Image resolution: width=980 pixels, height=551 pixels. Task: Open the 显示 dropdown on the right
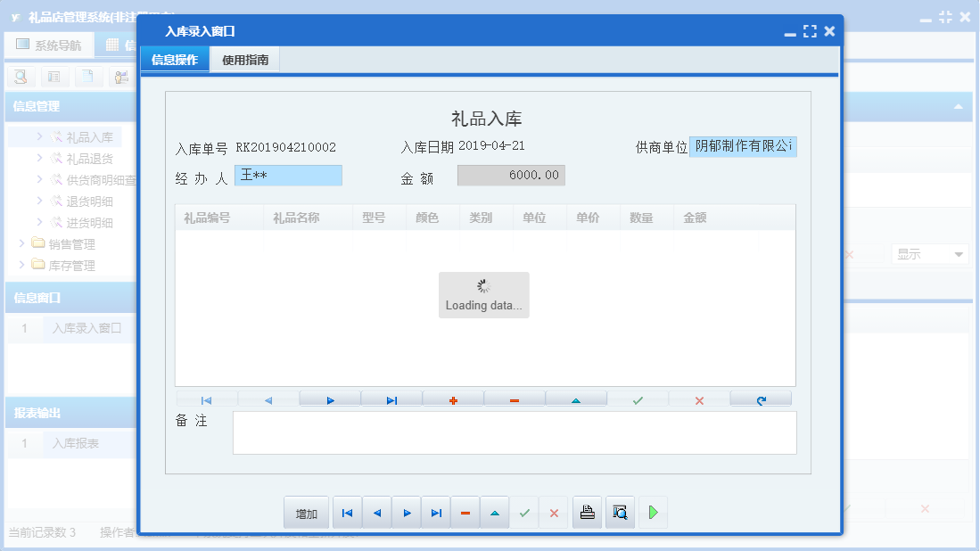[929, 253]
